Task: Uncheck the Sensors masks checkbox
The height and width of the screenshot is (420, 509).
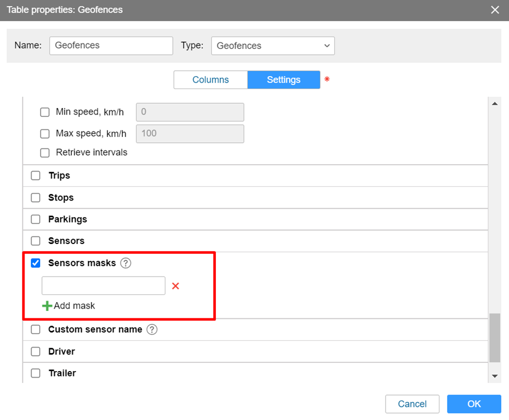Action: [36, 264]
